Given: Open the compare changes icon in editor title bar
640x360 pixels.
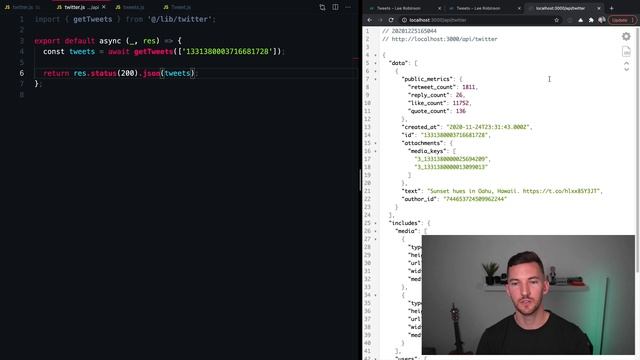Looking at the screenshot, I should point(322,7).
